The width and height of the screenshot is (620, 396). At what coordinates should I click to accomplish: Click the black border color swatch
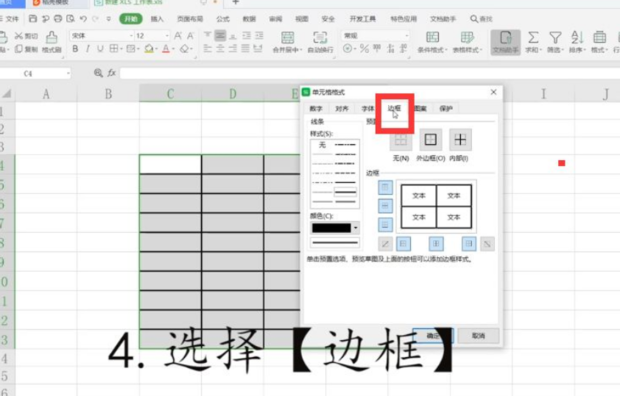(331, 228)
